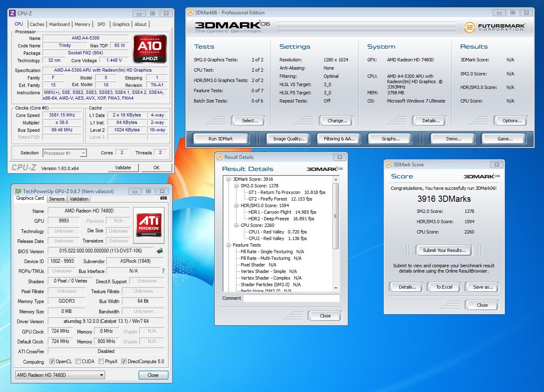
Task: Click the 3DMark06 logo in the banner
Action: pos(232,27)
